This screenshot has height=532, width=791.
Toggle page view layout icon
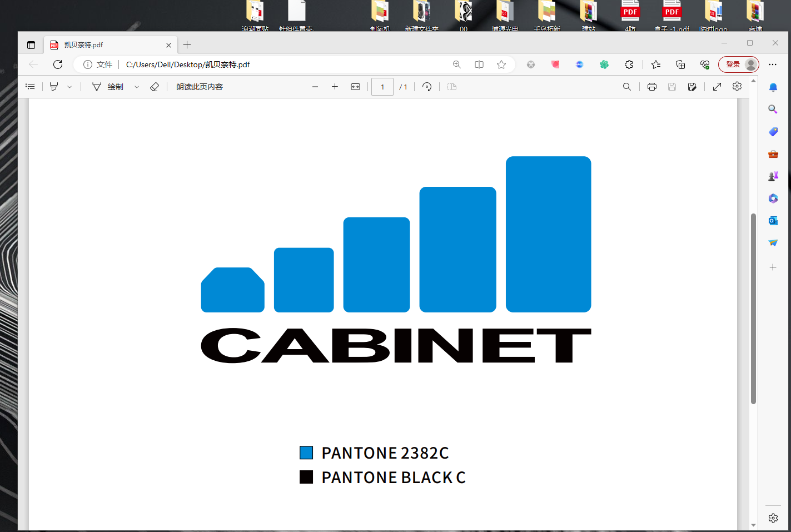pos(452,87)
